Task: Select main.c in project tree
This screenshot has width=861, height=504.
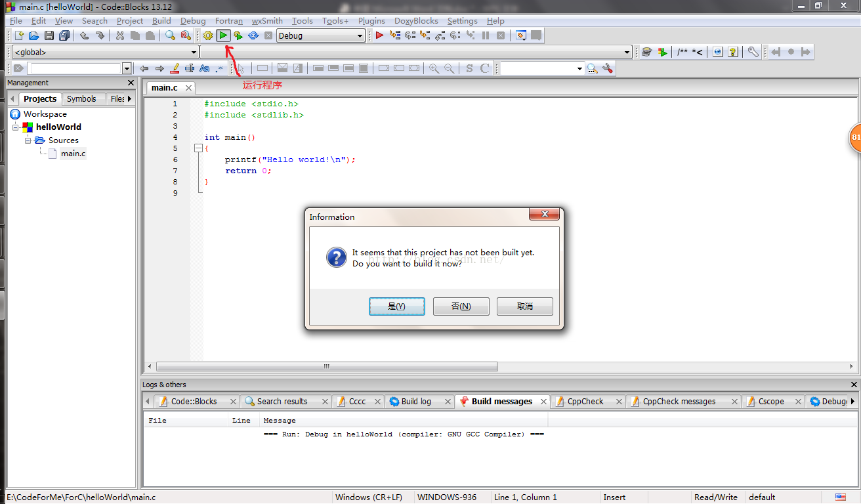Action: pos(73,154)
